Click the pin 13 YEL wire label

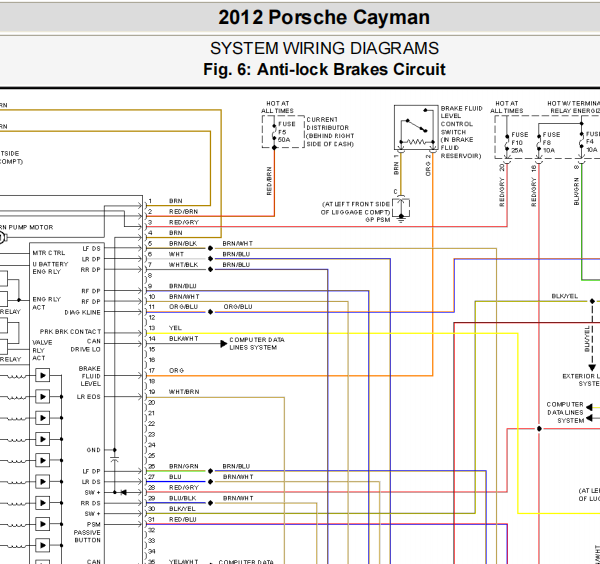[175, 328]
